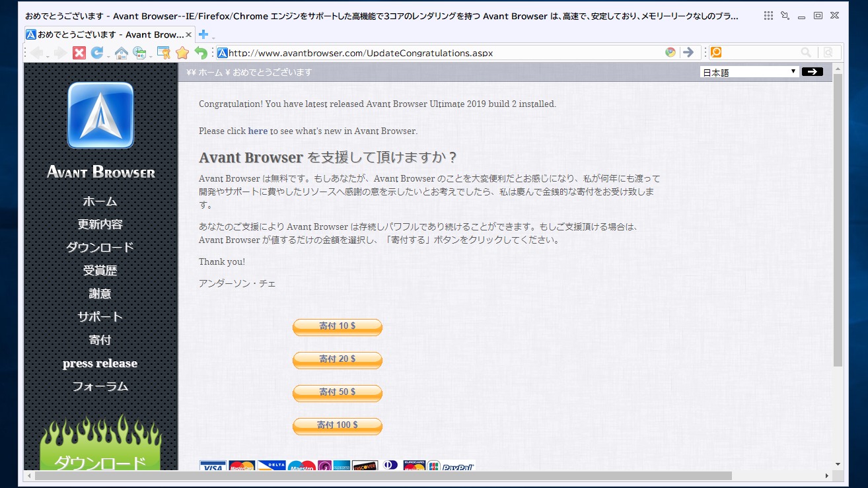This screenshot has width=868, height=488.
Task: Click the ホーム breadcrumb link
Action: tap(209, 72)
